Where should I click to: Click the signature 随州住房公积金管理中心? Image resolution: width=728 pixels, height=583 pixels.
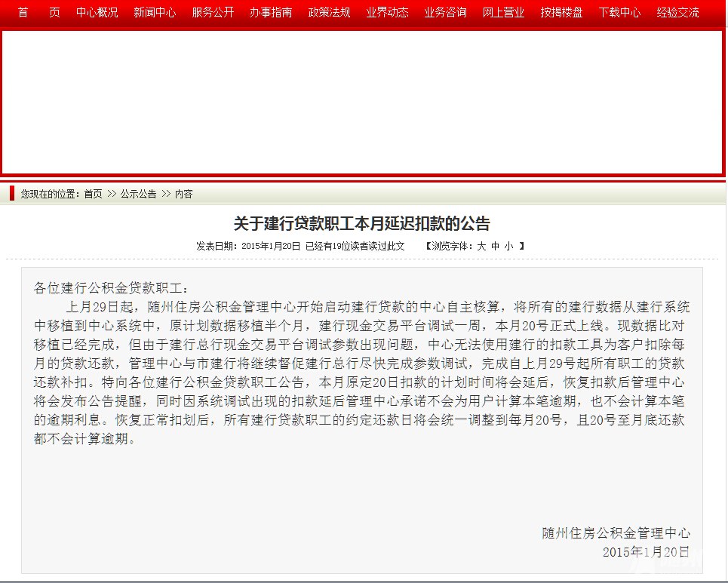click(x=616, y=533)
